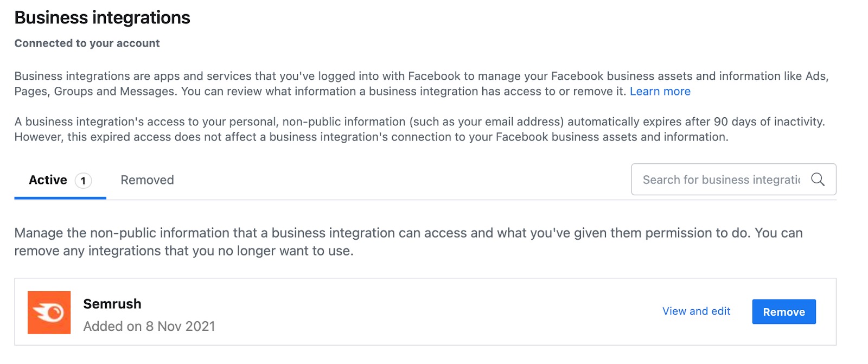Click the Business integrations page heading

(102, 17)
